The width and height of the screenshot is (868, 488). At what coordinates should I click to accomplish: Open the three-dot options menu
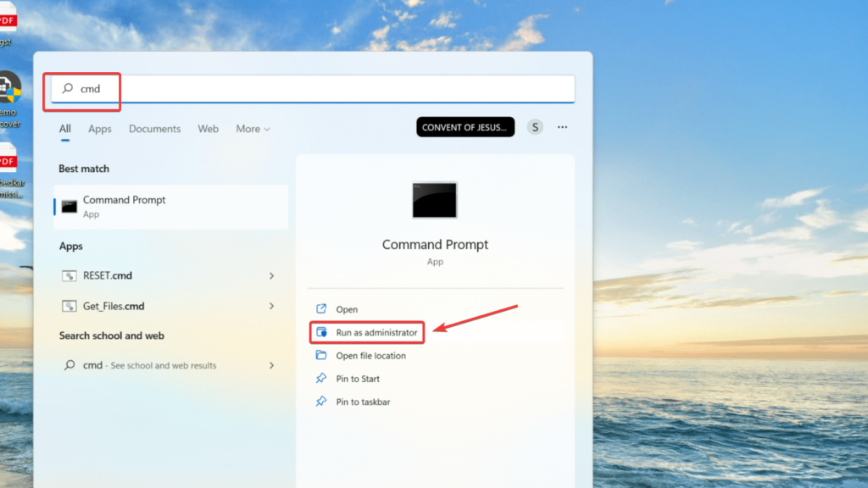pos(562,127)
